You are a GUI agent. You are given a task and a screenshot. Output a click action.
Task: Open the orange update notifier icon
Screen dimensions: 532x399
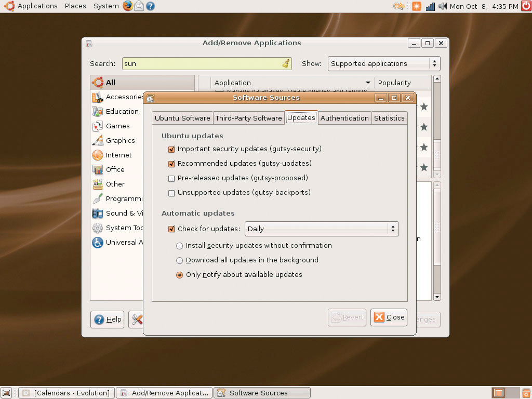[x=417, y=6]
